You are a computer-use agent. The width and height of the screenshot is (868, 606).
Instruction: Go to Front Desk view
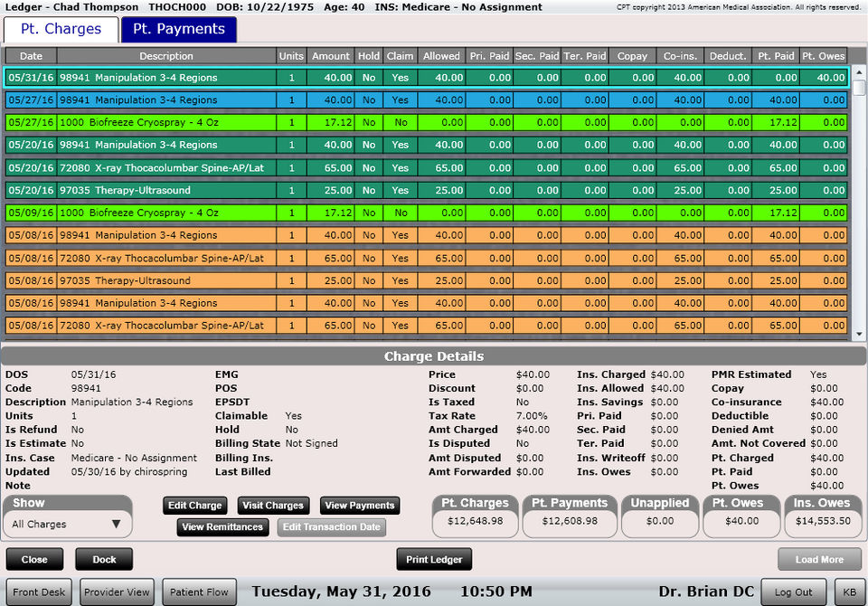(x=39, y=592)
